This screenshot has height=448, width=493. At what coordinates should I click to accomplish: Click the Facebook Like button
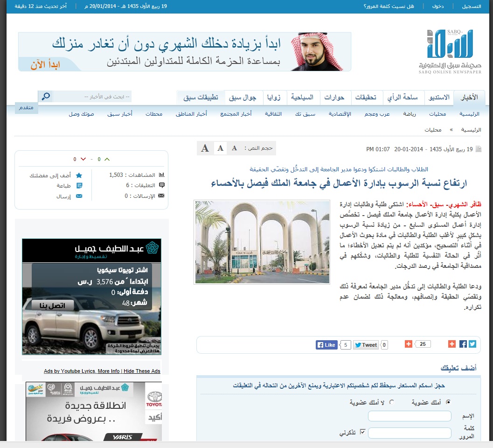coord(326,345)
